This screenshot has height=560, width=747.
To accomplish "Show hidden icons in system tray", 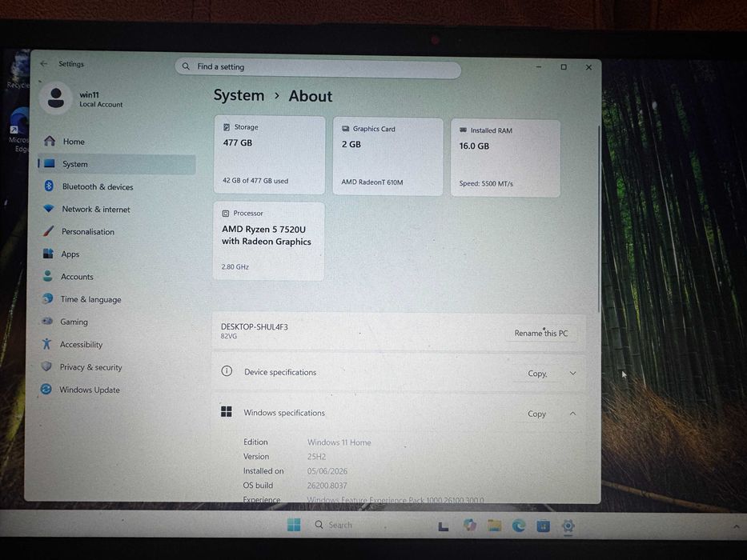I will [737, 526].
